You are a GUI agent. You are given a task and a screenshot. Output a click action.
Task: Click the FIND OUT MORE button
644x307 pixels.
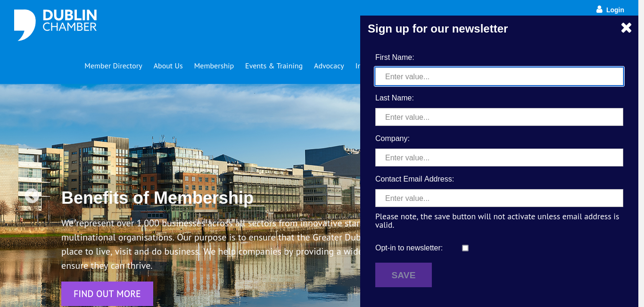tap(107, 294)
